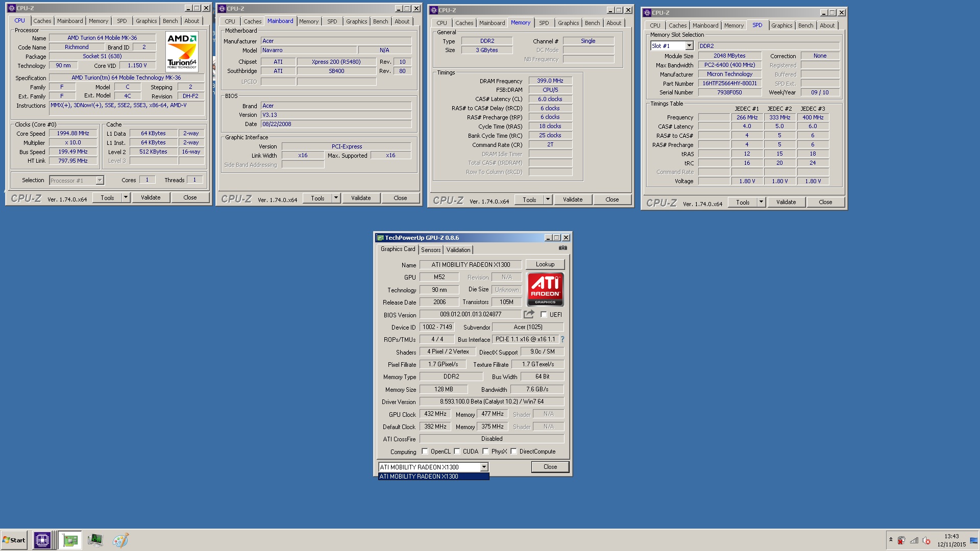Screen dimensions: 980x551
Task: Open the Slot #1 memory slot dropdown
Action: 689,46
